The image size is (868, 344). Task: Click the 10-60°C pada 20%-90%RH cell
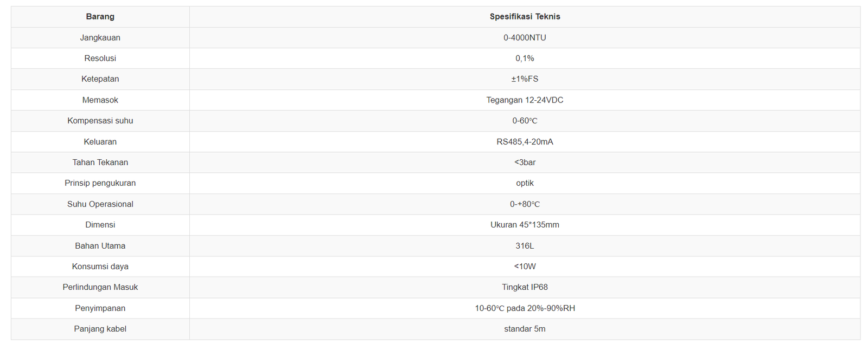(525, 308)
